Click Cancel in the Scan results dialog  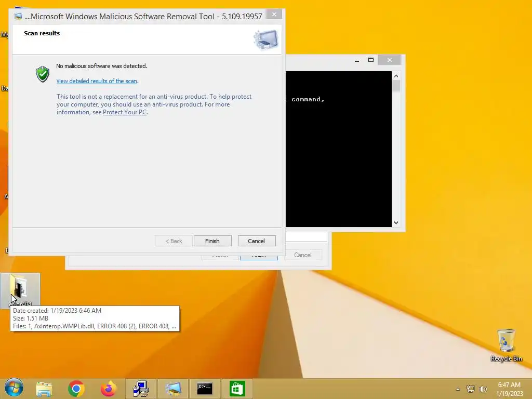(257, 241)
